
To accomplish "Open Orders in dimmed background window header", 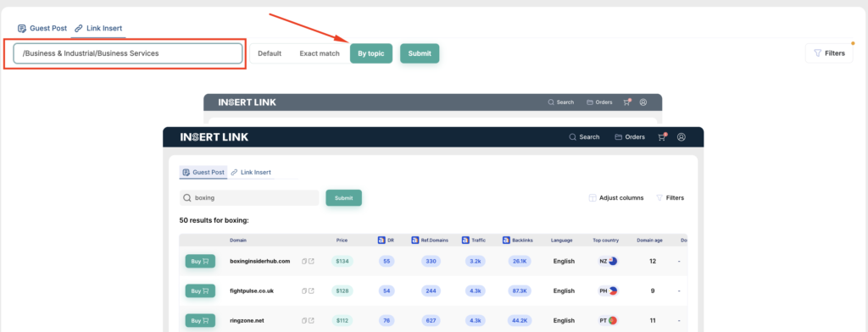I will point(599,102).
